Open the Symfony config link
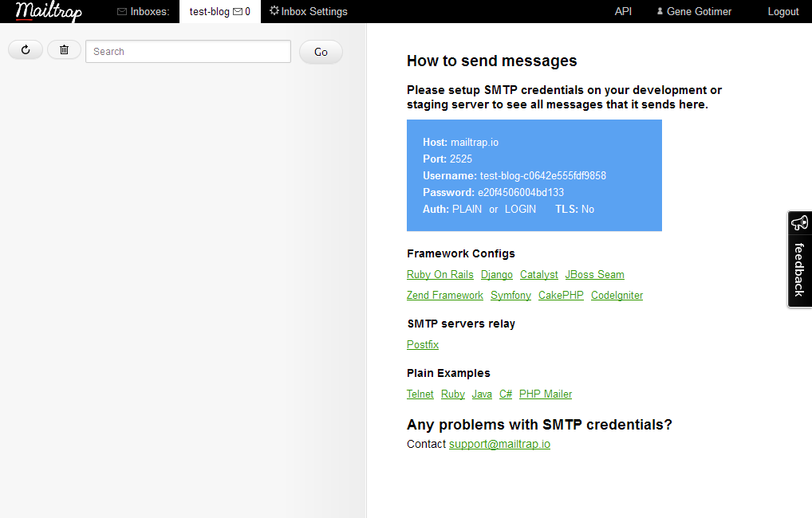 click(510, 295)
